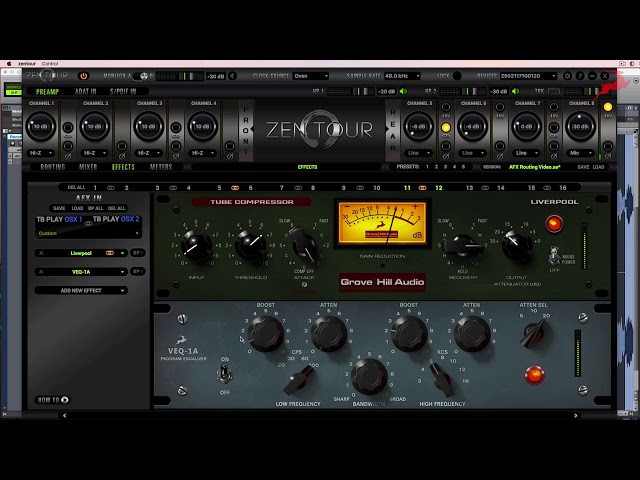Open the settings gear icon
Viewport: 640px width, 480px height.
click(567, 76)
